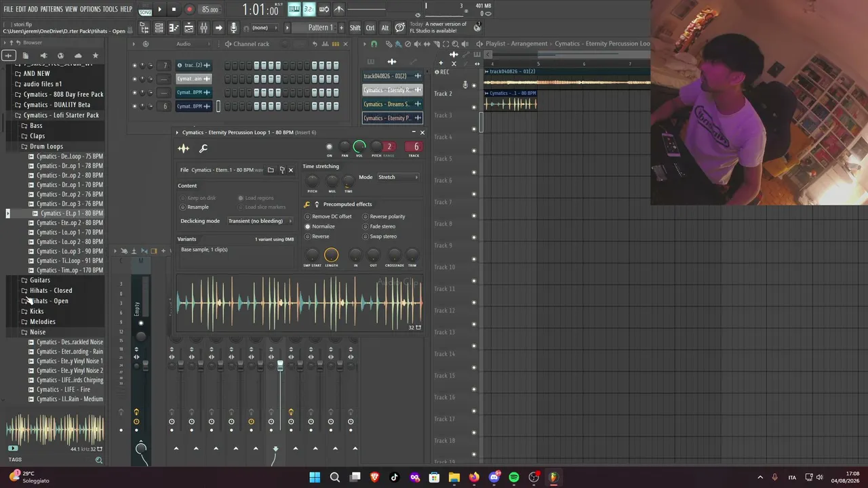Screen dimensions: 868x488
Task: Expand the Melodies folder
Action: click(x=39, y=322)
